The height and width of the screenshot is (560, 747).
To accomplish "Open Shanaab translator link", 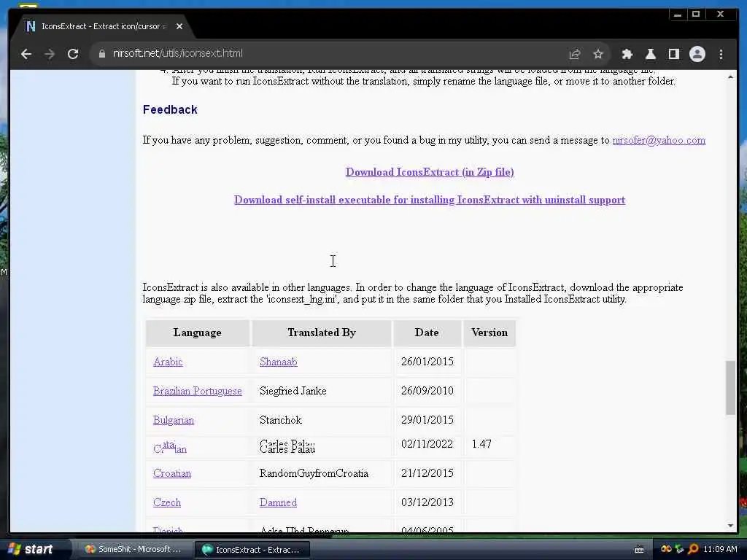I will pyautogui.click(x=278, y=362).
